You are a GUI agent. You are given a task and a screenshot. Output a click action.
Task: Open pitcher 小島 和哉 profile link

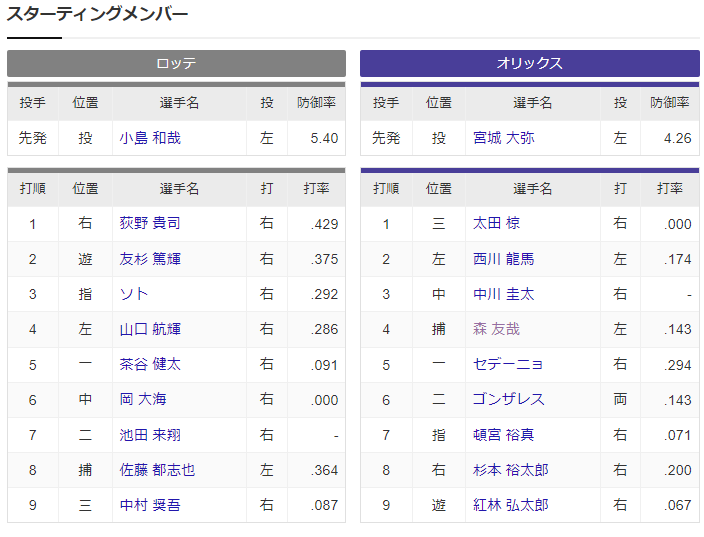point(150,138)
